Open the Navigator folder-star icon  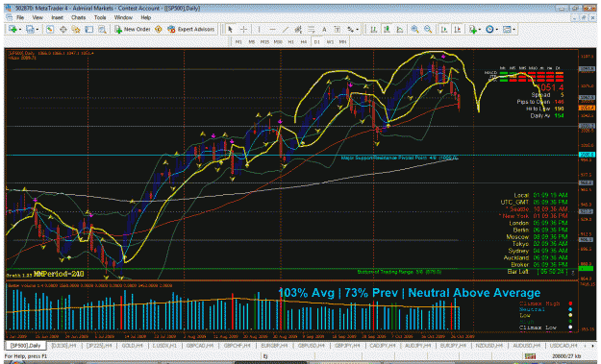click(x=76, y=29)
